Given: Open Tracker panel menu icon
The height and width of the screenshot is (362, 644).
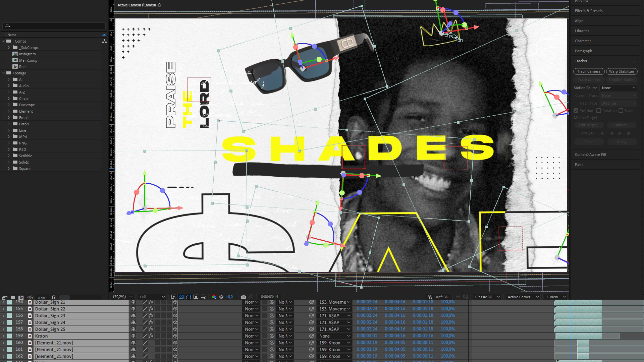Looking at the screenshot, I should pyautogui.click(x=634, y=61).
